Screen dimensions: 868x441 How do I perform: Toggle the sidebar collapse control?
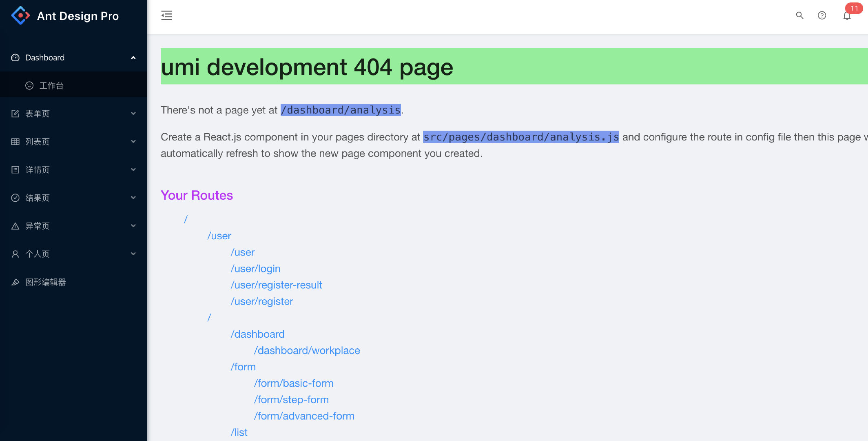click(166, 15)
